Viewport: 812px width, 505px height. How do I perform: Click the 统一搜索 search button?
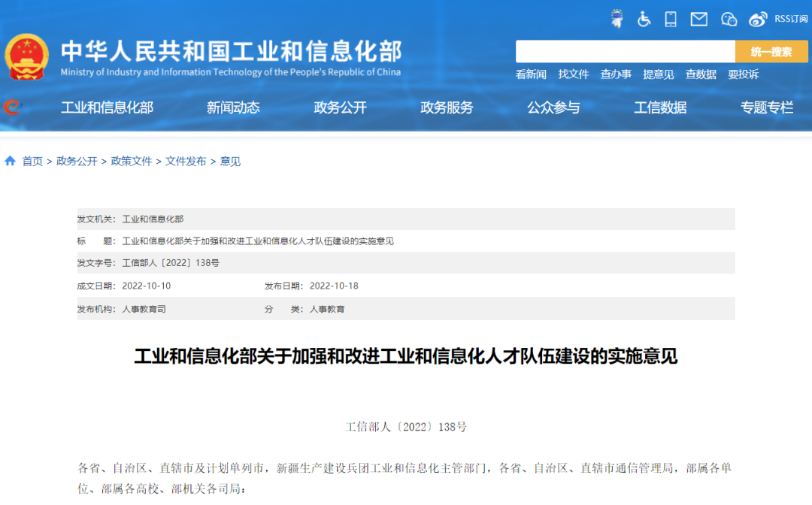pyautogui.click(x=771, y=51)
